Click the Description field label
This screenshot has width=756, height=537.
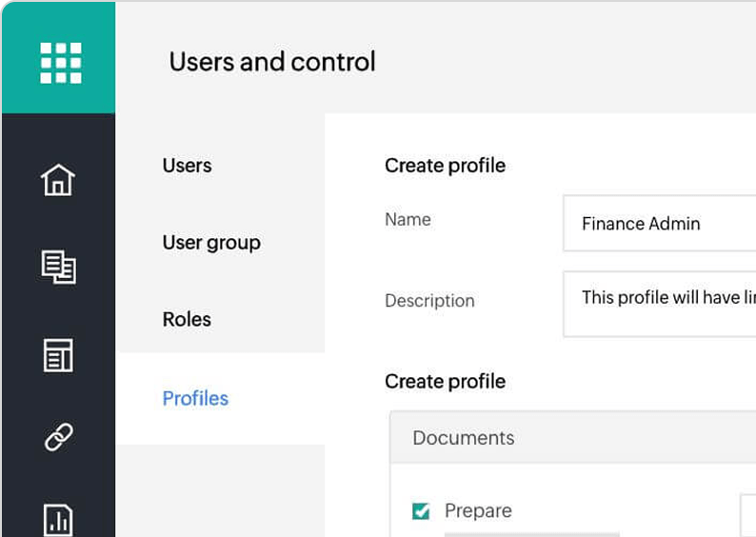tap(429, 300)
